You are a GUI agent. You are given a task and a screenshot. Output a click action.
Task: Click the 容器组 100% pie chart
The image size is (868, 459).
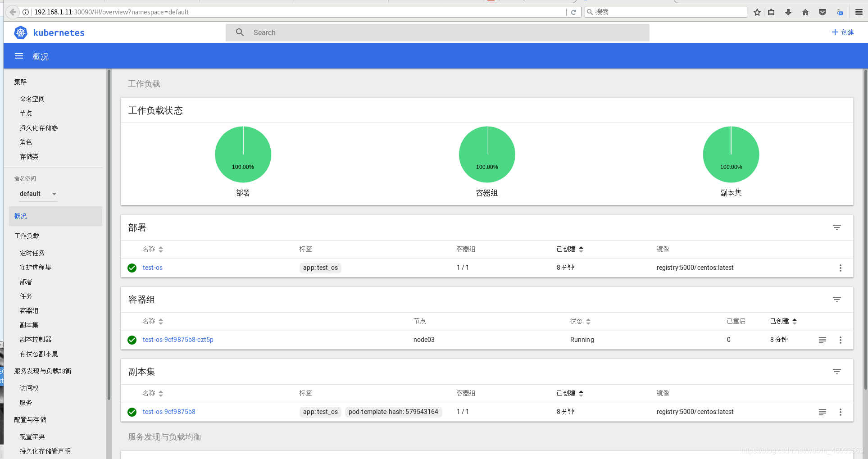487,155
